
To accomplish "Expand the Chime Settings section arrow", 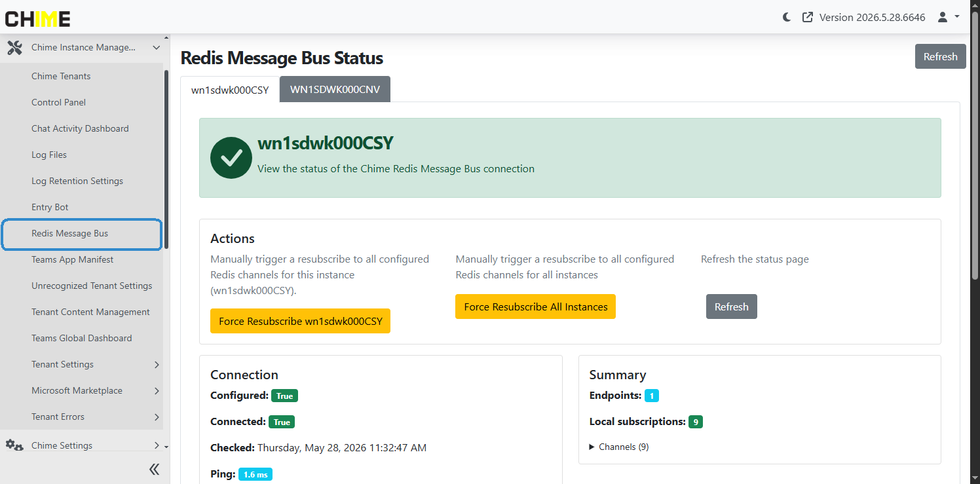I will (157, 445).
